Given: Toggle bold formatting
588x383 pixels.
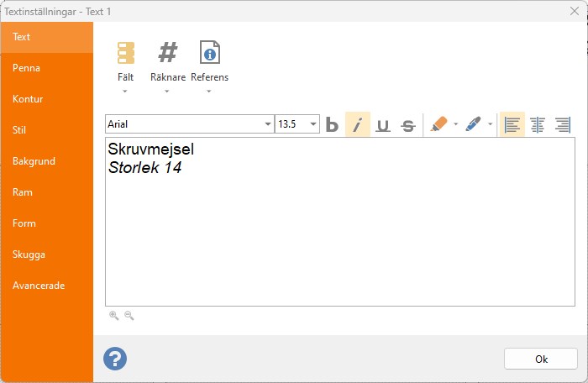Looking at the screenshot, I should tap(332, 124).
